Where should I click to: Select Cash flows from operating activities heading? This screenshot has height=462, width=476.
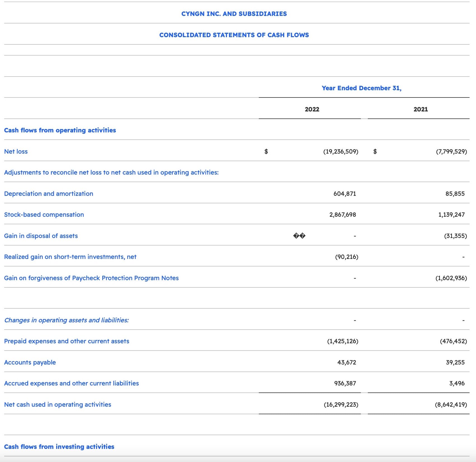pyautogui.click(x=60, y=130)
